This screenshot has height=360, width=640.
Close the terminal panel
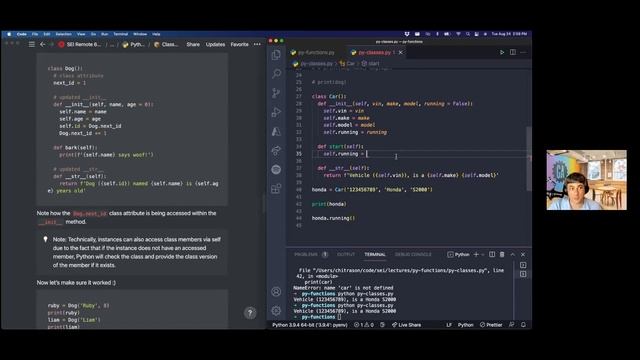click(523, 254)
